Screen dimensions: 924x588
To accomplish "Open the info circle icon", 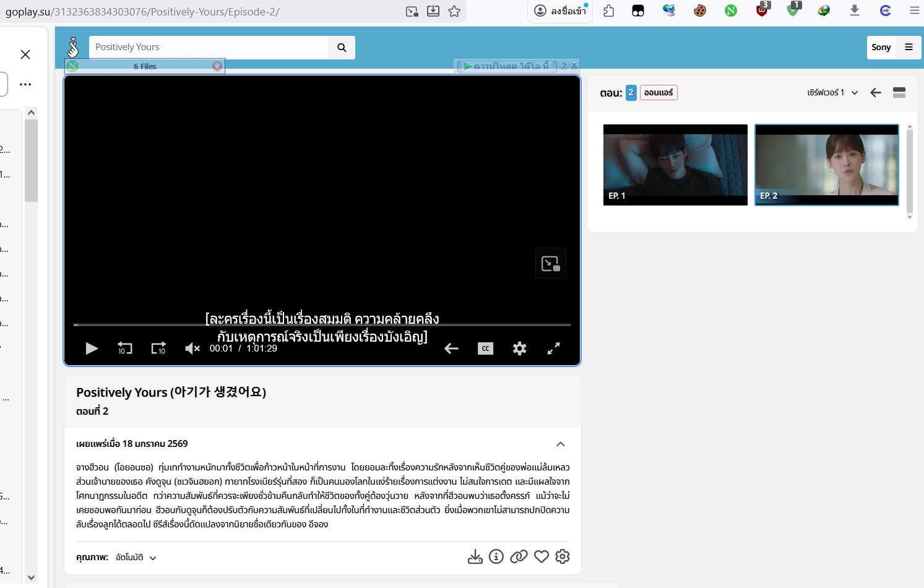I will [x=496, y=557].
